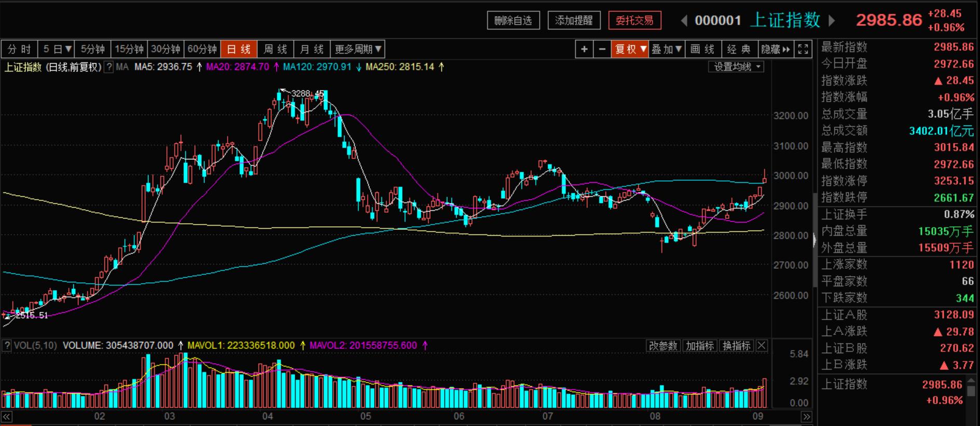Click the 3288.45 high price marker
This screenshot has height=426, width=980.
tap(307, 93)
